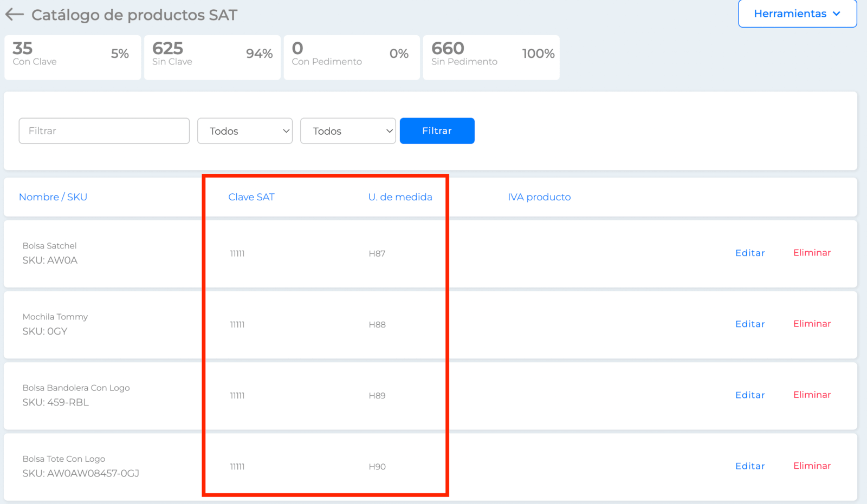Click SKU: 459-RBL text
Viewport: 867px width, 504px height.
click(x=55, y=402)
